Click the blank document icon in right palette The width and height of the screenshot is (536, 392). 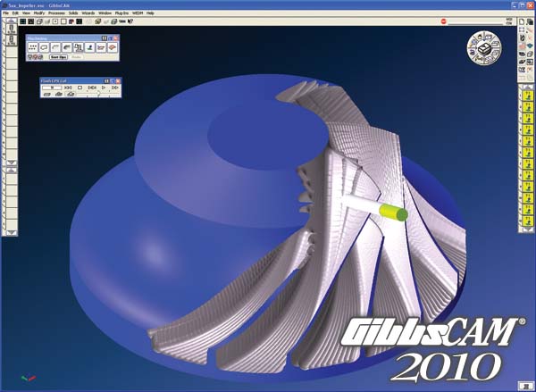[x=522, y=21]
